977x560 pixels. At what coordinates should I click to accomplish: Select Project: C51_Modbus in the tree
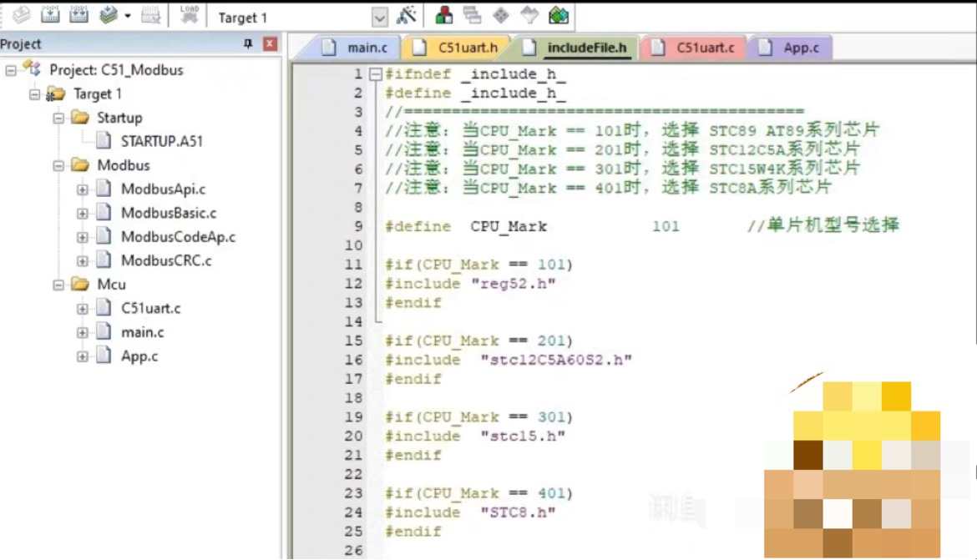(116, 70)
